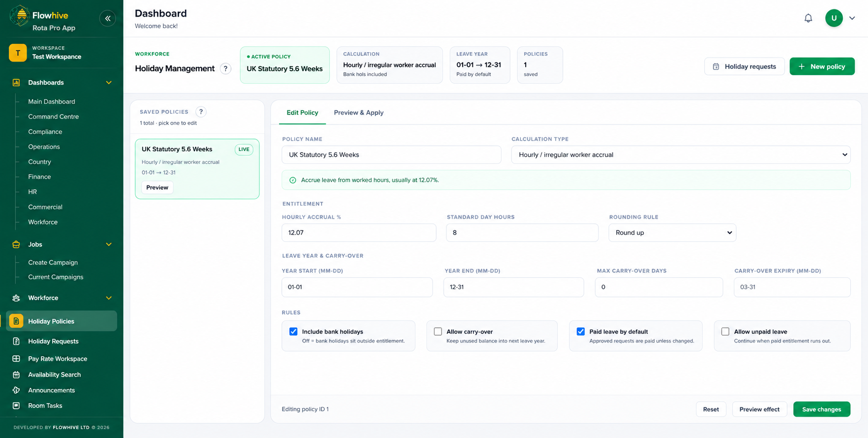This screenshot has height=438, width=868.
Task: Open the Rounding Rule dropdown
Action: point(672,233)
